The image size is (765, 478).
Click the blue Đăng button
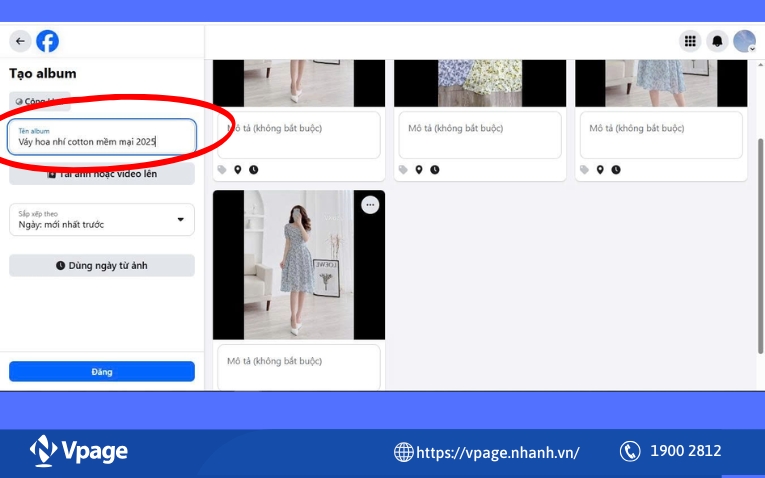102,372
